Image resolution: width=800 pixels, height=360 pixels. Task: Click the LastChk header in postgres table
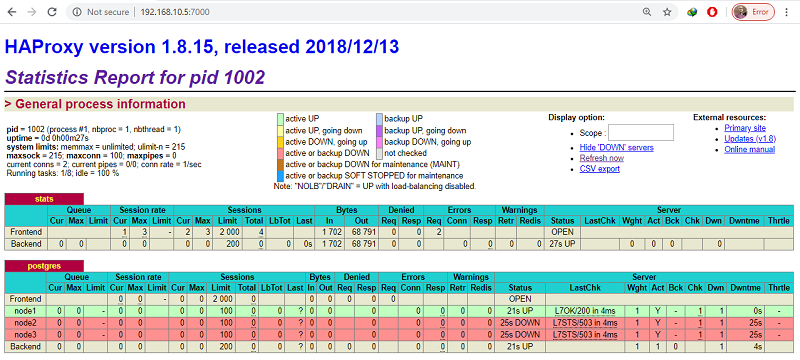pyautogui.click(x=585, y=288)
